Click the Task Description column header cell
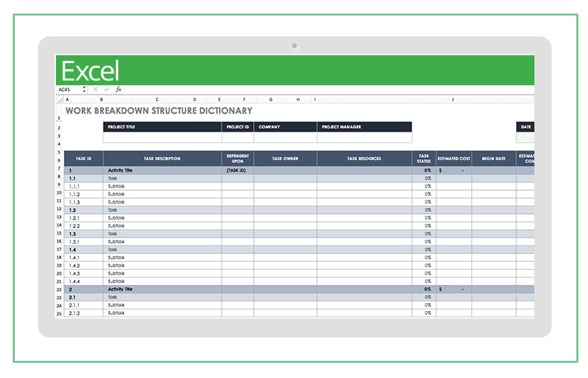 pos(162,159)
